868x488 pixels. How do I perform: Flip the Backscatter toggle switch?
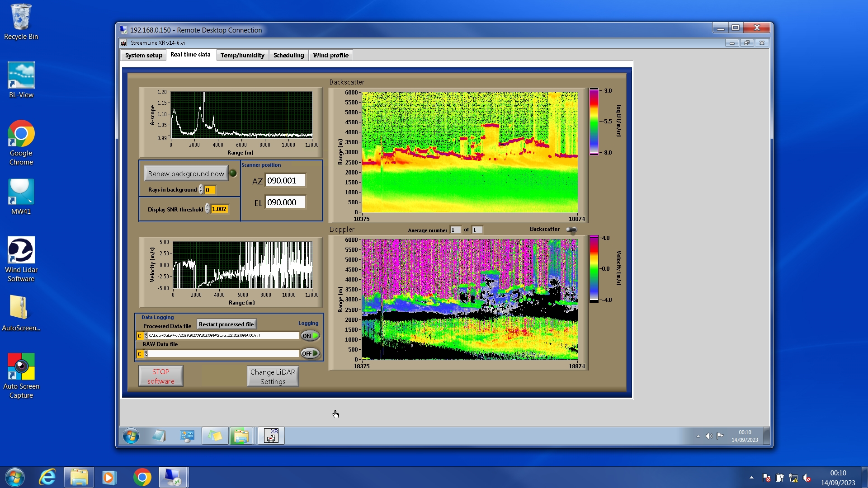tap(571, 230)
